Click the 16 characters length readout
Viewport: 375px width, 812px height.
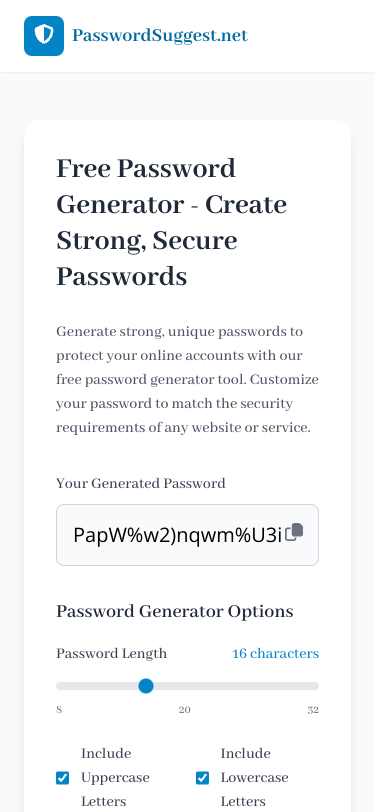[275, 654]
